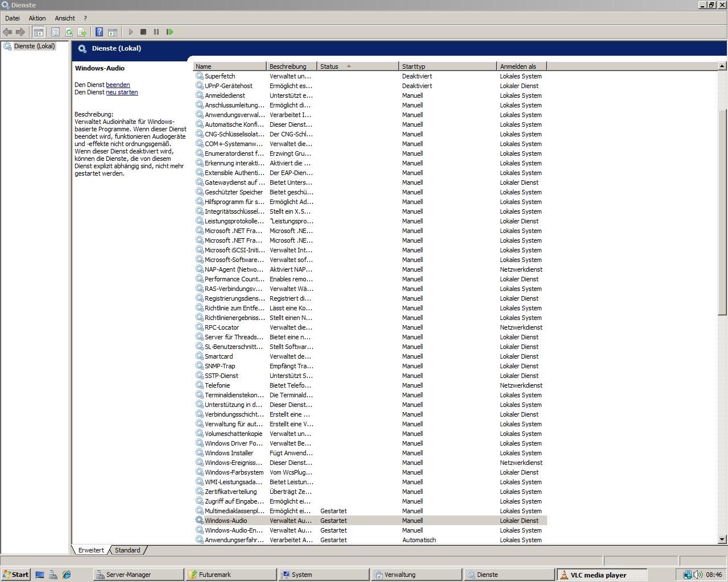Open VLC media player from taskbar
The width and height of the screenshot is (728, 582).
598,575
